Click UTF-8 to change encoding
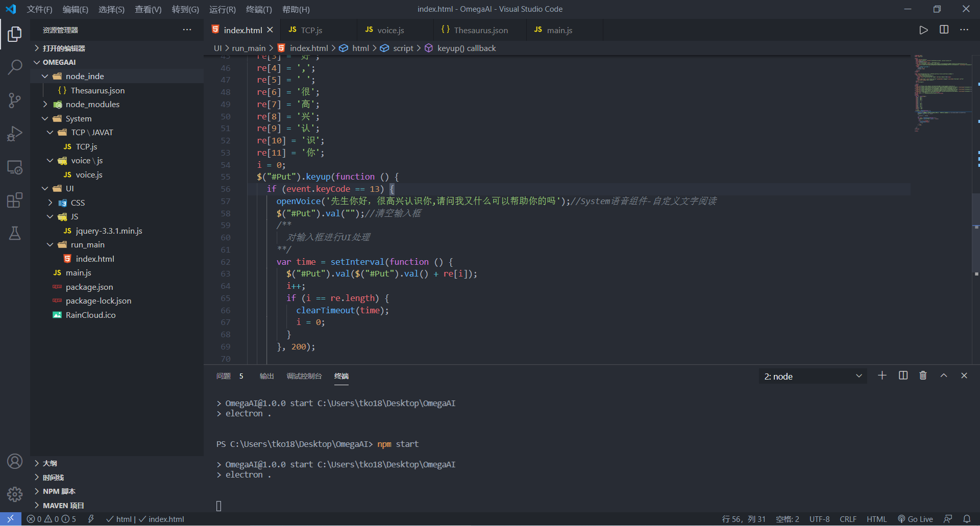The image size is (980, 526). pos(819,519)
